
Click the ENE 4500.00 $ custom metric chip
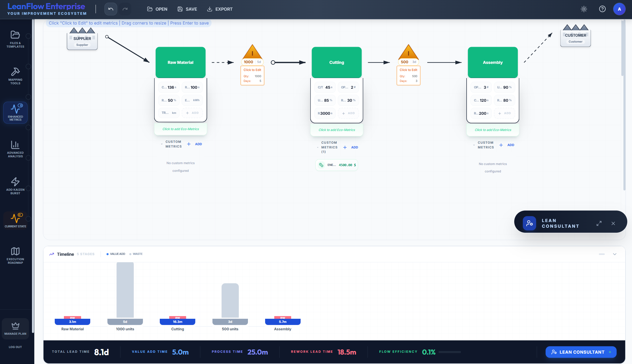pyautogui.click(x=337, y=165)
